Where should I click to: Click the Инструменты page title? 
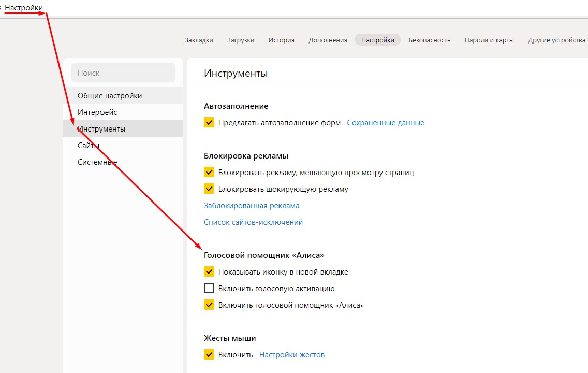coord(236,73)
